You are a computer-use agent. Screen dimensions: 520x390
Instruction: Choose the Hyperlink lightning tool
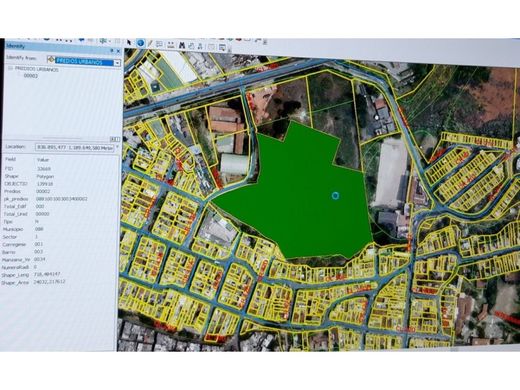point(150,44)
